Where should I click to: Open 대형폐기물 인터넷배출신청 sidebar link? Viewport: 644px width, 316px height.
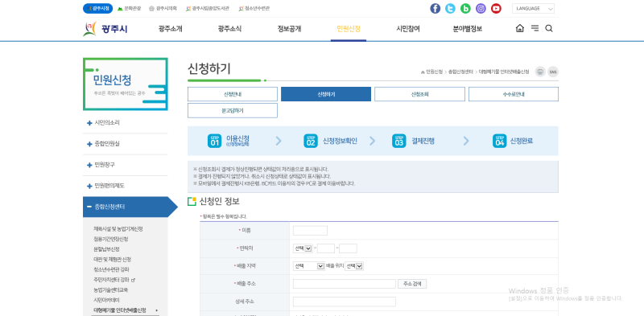tap(119, 310)
